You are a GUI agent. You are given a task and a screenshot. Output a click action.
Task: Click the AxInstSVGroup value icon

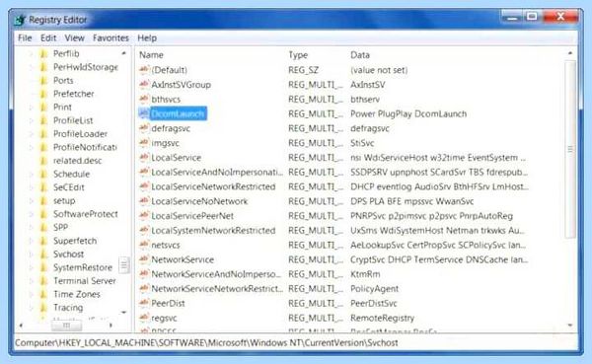coord(143,84)
